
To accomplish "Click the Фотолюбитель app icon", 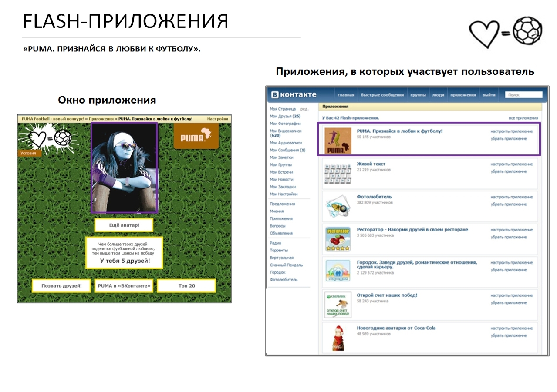I will pos(338,207).
